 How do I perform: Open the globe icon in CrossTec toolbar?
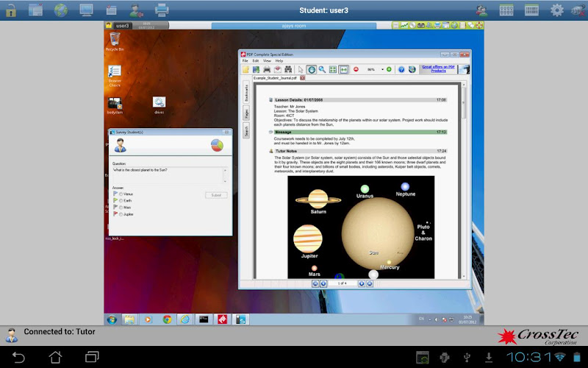coord(61,10)
